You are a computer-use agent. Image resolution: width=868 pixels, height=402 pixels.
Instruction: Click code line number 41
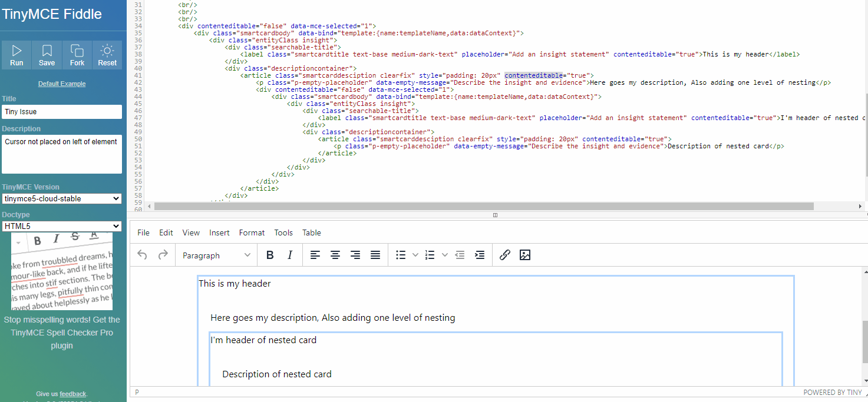tap(138, 75)
